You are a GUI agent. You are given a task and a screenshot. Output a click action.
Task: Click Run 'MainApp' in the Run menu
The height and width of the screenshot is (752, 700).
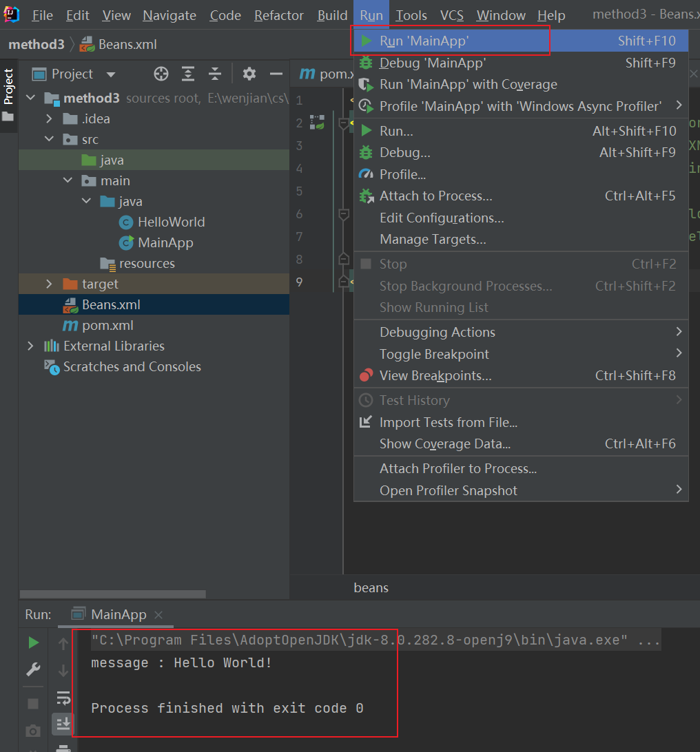[521, 41]
